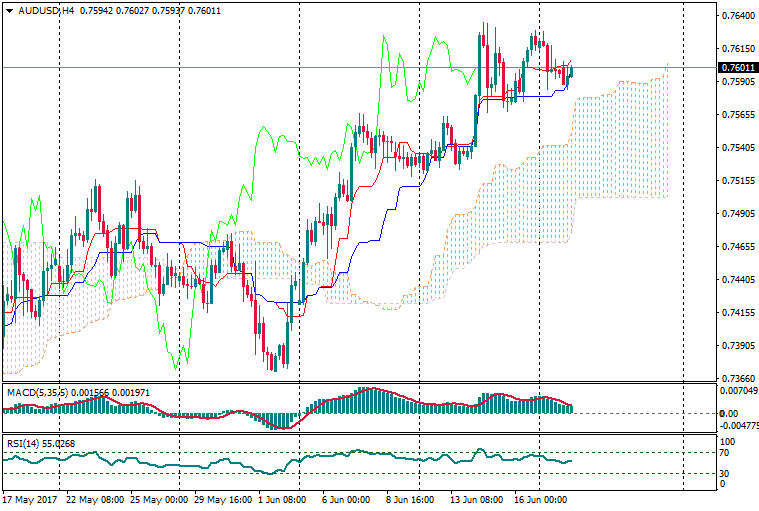Click the MACD 0.007049 scale value
The width and height of the screenshot is (759, 511).
coord(738,392)
